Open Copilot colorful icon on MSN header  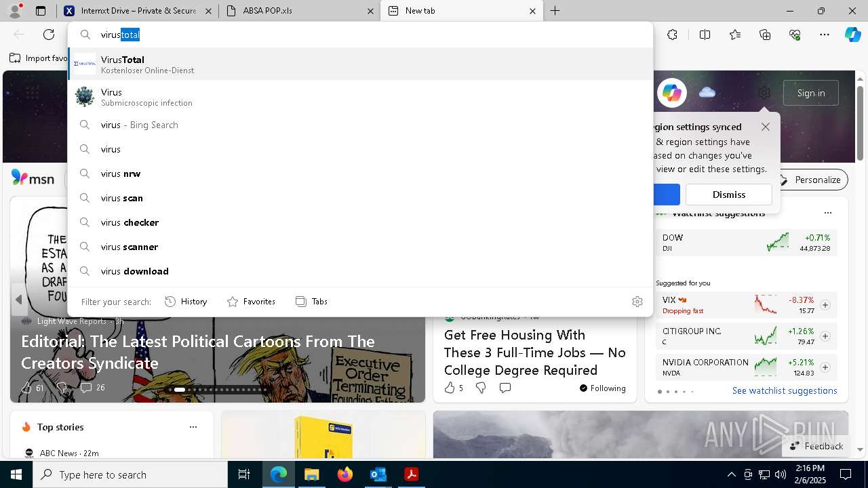click(672, 93)
